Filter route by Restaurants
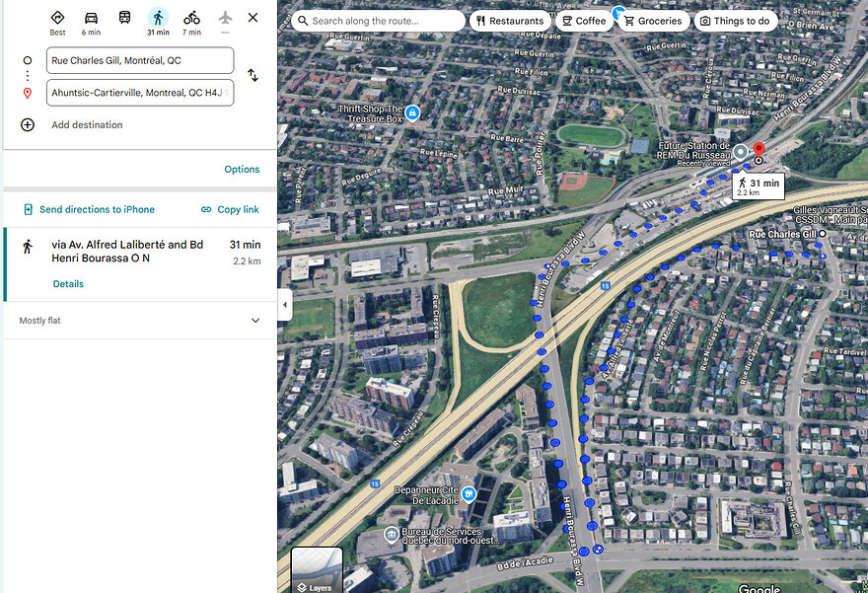The image size is (868, 593). [510, 21]
